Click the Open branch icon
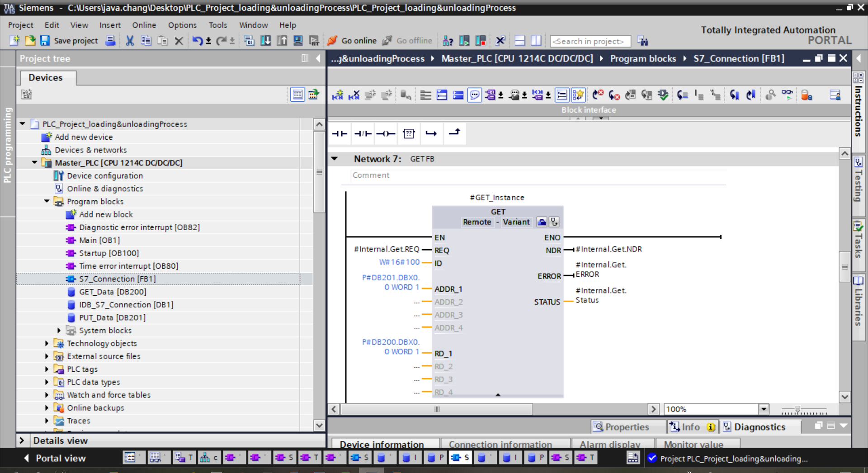The width and height of the screenshot is (868, 473). coord(432,133)
